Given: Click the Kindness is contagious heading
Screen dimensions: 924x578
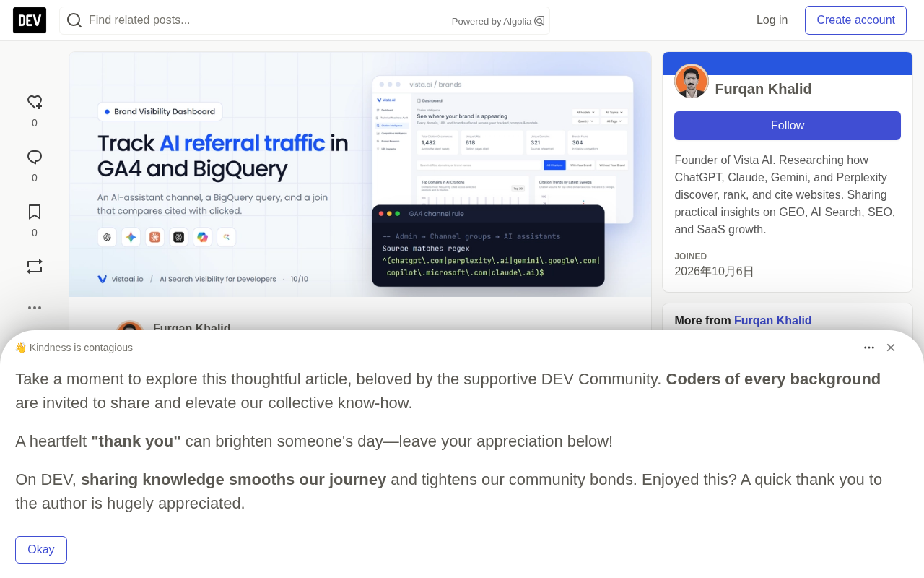Looking at the screenshot, I should [x=74, y=348].
